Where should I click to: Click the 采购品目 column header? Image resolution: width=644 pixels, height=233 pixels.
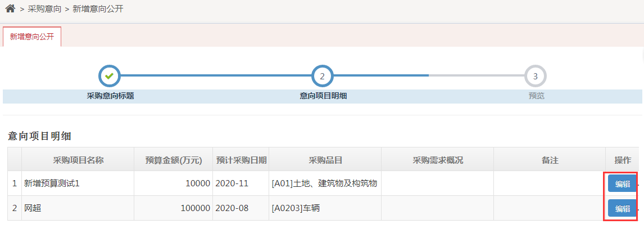click(x=325, y=160)
